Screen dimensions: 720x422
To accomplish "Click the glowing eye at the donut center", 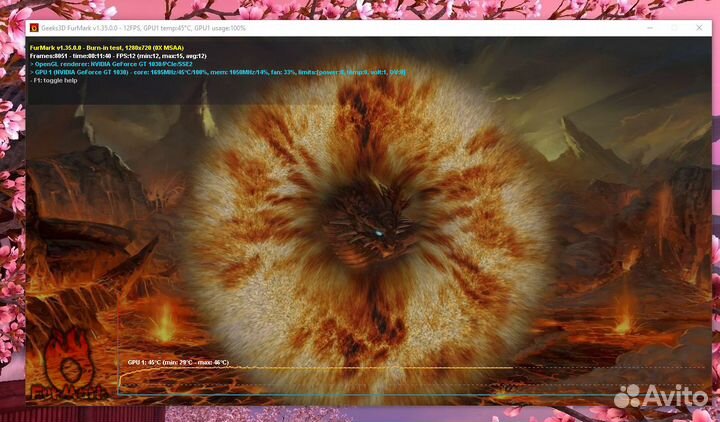I will coord(378,234).
